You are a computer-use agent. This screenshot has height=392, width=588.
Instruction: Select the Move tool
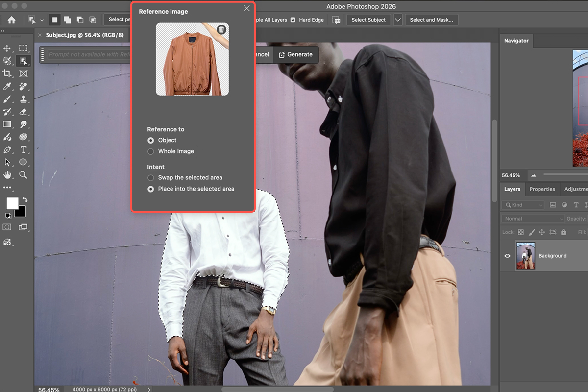(7, 48)
